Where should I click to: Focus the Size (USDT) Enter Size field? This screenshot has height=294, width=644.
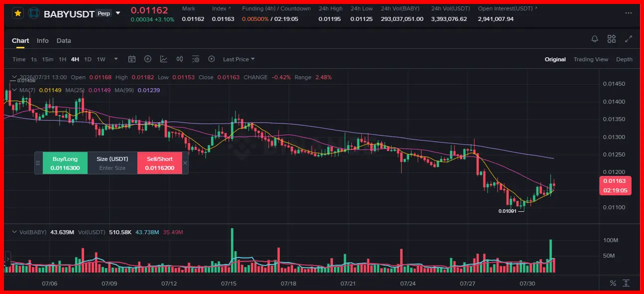112,168
